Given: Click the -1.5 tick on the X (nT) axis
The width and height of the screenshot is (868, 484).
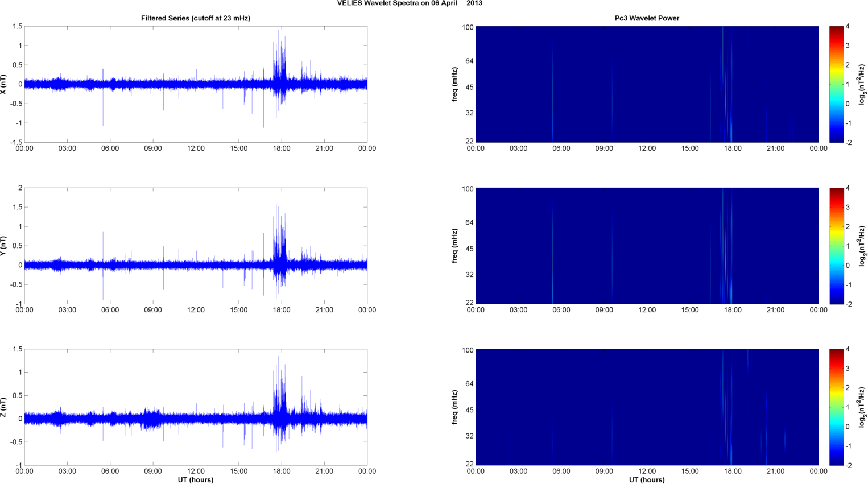Looking at the screenshot, I should (x=16, y=142).
